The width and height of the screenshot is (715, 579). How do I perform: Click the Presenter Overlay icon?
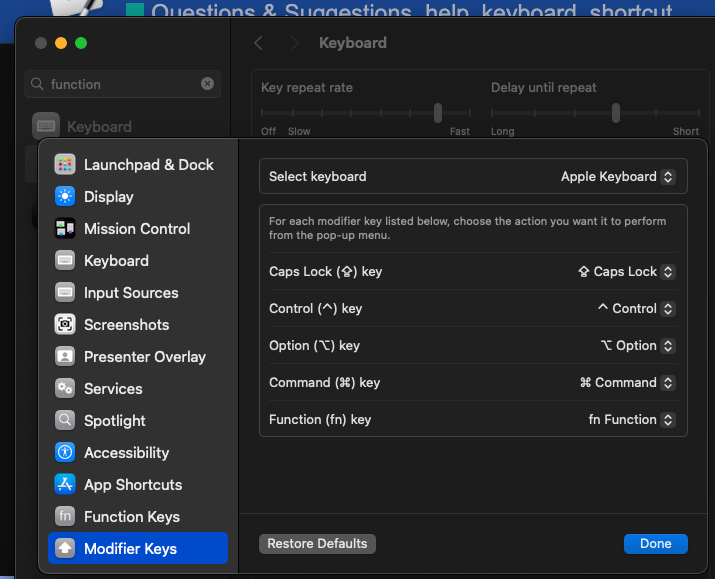(x=65, y=357)
